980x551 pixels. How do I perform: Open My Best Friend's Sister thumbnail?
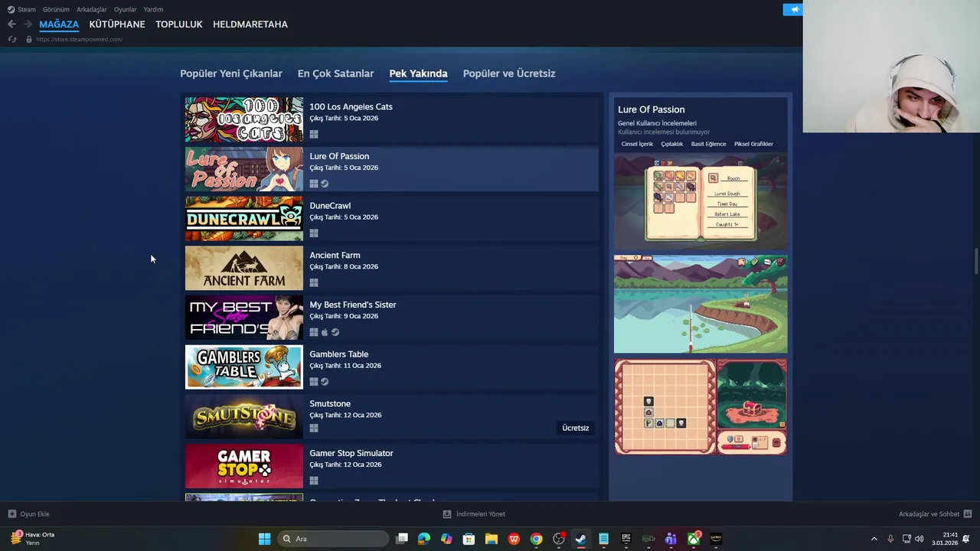[244, 318]
